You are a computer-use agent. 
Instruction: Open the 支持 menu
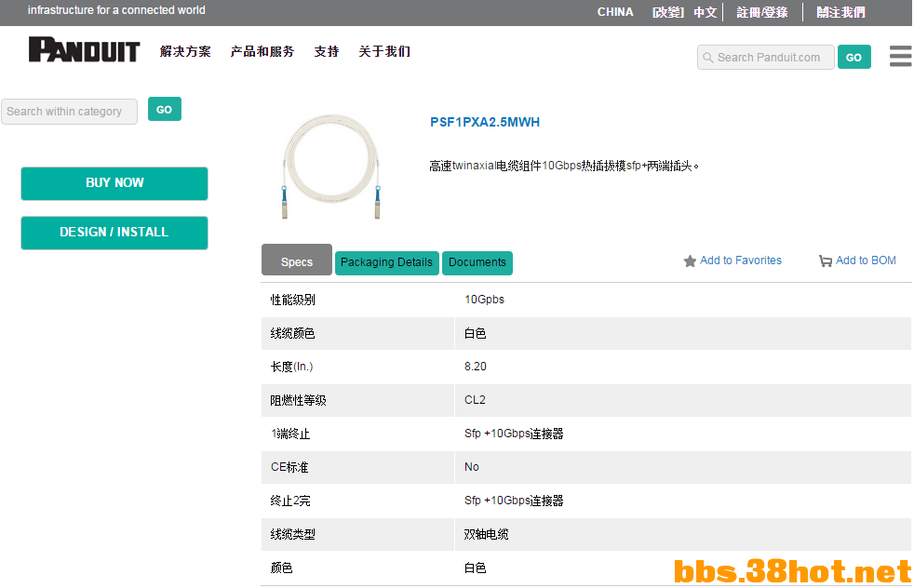click(x=327, y=51)
